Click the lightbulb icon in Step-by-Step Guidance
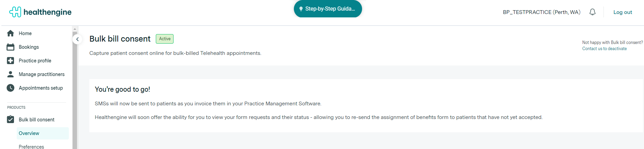The width and height of the screenshot is (644, 149). click(x=301, y=9)
